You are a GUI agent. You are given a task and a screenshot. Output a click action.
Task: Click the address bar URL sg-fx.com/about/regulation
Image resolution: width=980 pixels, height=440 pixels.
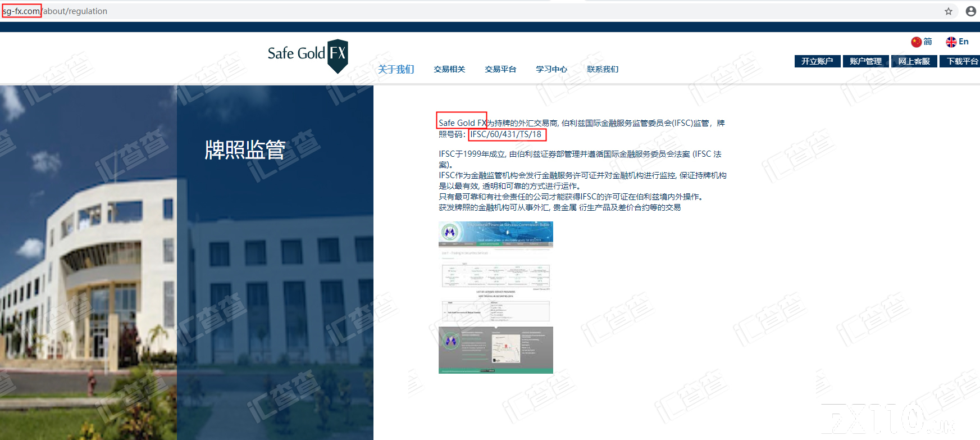point(55,11)
